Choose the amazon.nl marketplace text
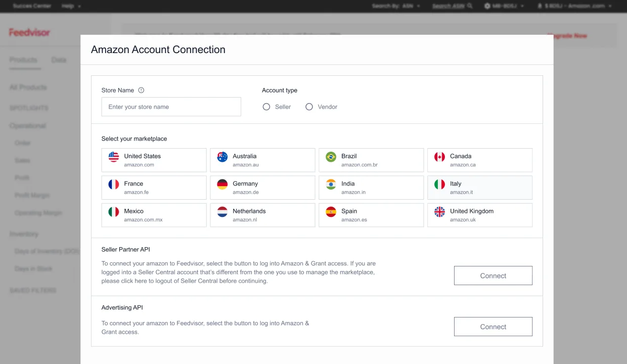Viewport: 627px width, 364px height. click(x=245, y=220)
